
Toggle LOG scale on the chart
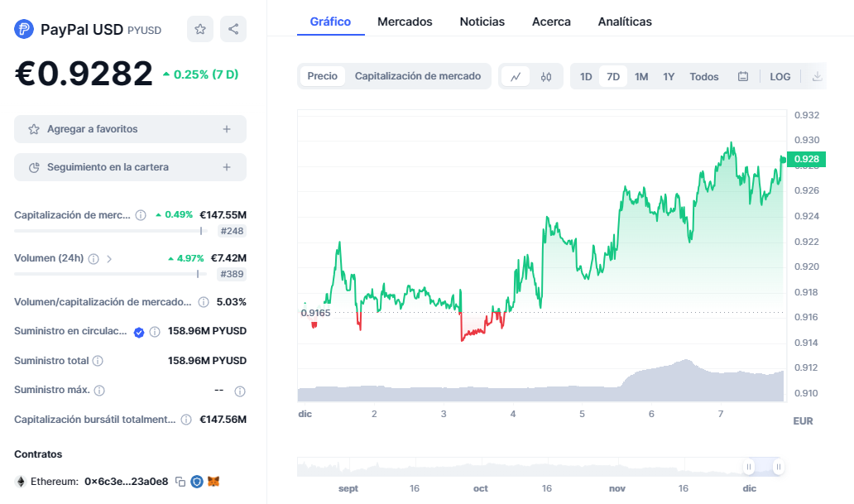(x=780, y=77)
